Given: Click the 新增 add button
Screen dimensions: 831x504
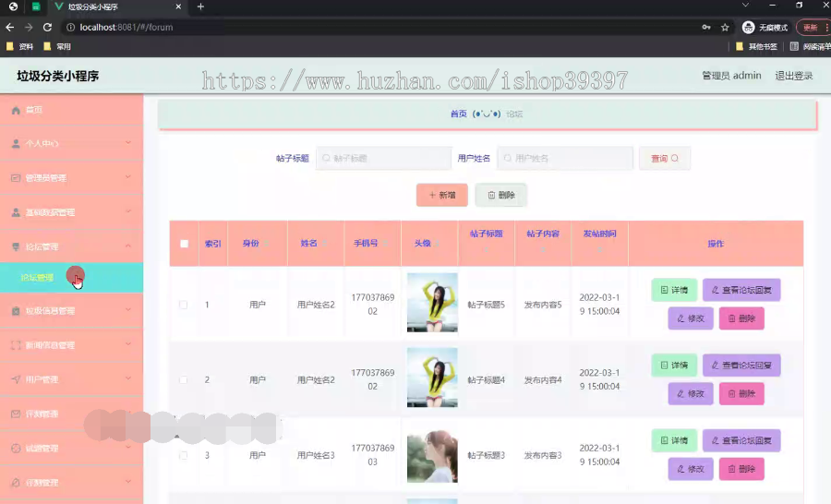Looking at the screenshot, I should [x=442, y=195].
